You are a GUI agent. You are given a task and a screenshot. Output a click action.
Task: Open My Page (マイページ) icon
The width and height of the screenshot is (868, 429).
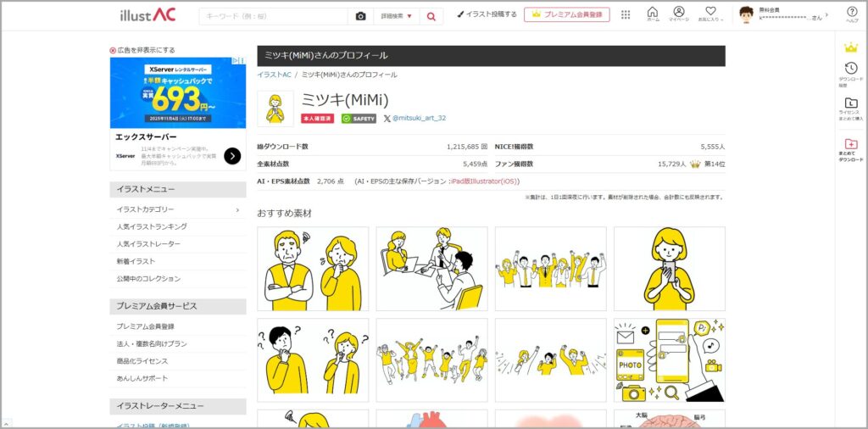pyautogui.click(x=679, y=14)
